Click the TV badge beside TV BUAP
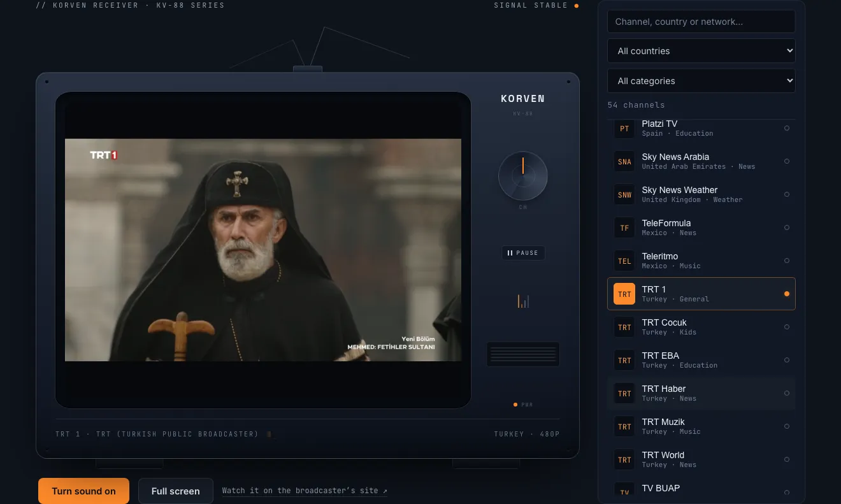This screenshot has height=504, width=841. 624,491
